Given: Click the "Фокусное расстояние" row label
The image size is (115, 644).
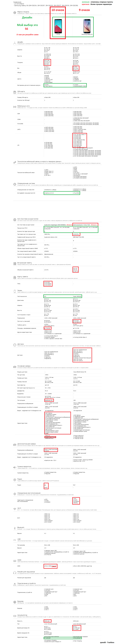Looking at the screenshot, I should (24, 397).
